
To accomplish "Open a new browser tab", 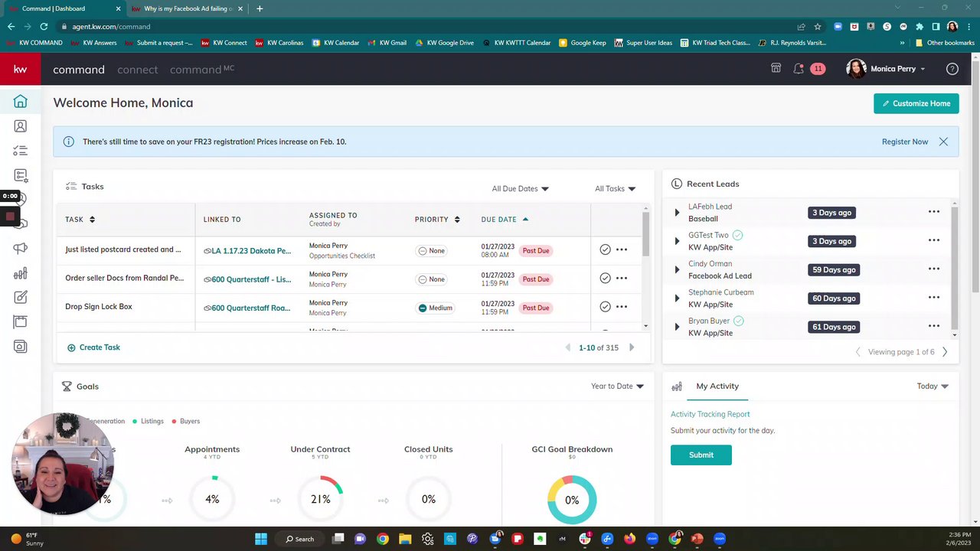I will pyautogui.click(x=260, y=8).
